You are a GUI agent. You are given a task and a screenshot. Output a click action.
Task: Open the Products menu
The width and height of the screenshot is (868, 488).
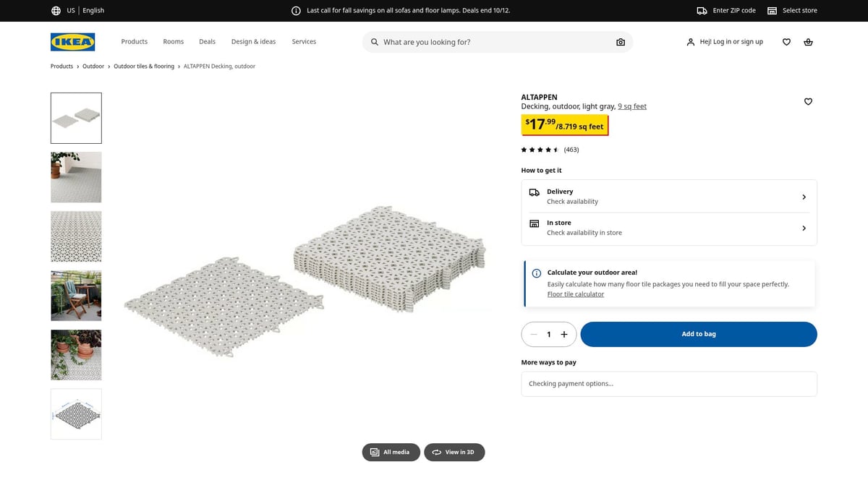pyautogui.click(x=134, y=42)
